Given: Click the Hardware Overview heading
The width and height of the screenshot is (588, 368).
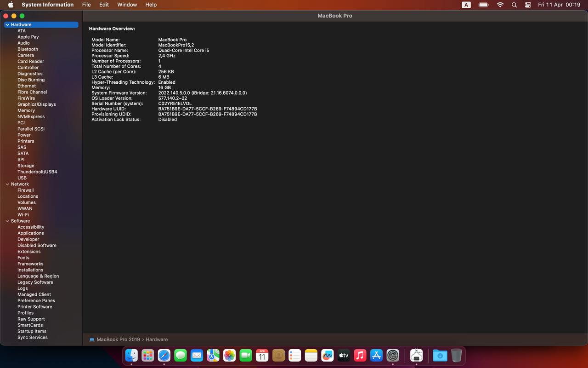Looking at the screenshot, I should pyautogui.click(x=112, y=29).
